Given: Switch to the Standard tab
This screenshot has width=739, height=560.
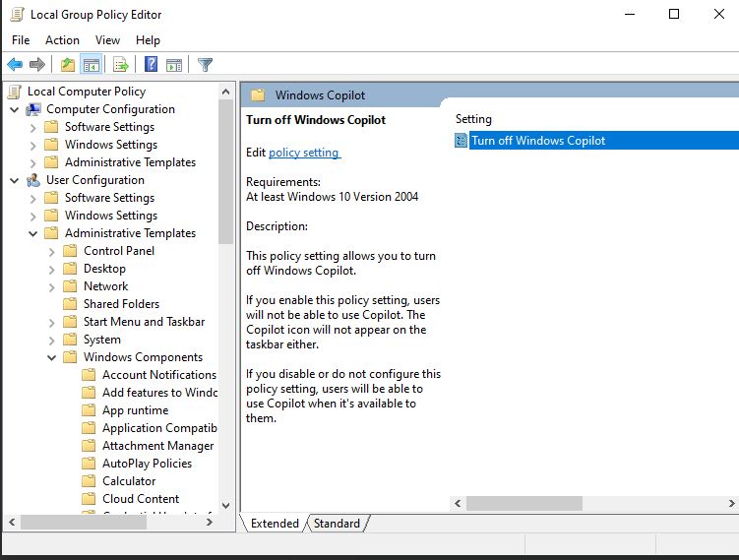Looking at the screenshot, I should (x=337, y=524).
